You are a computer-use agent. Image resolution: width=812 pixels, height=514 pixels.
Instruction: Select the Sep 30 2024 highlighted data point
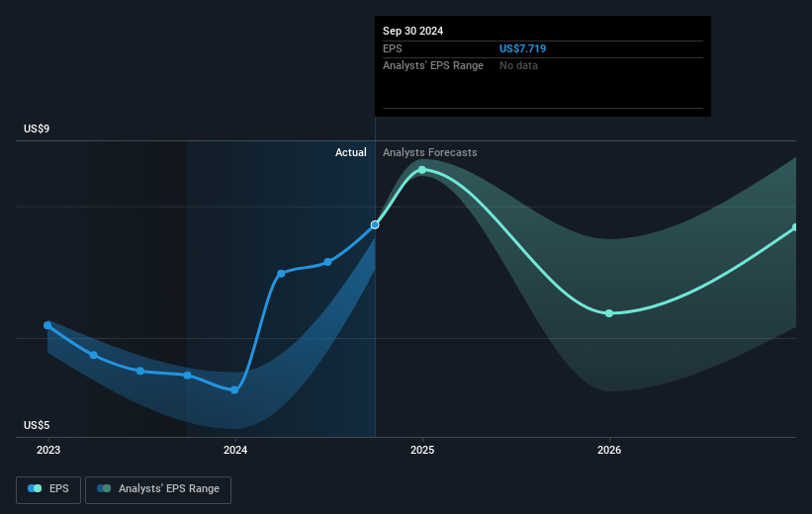(375, 225)
